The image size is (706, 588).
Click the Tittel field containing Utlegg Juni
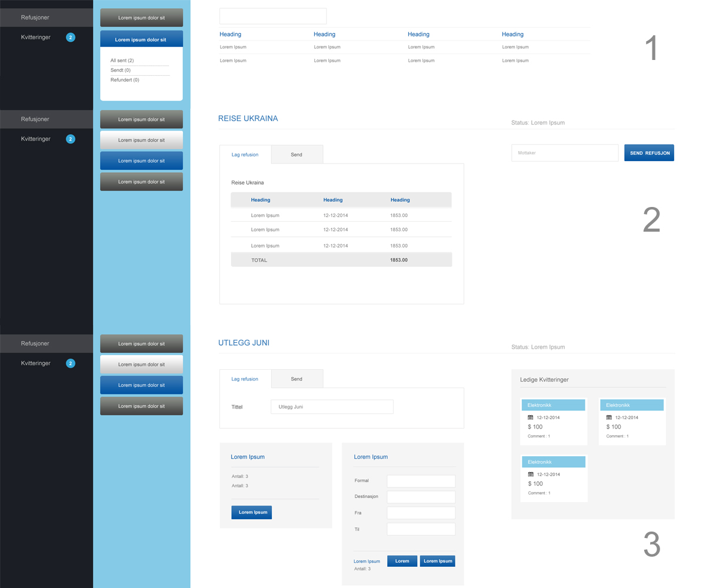click(x=332, y=407)
